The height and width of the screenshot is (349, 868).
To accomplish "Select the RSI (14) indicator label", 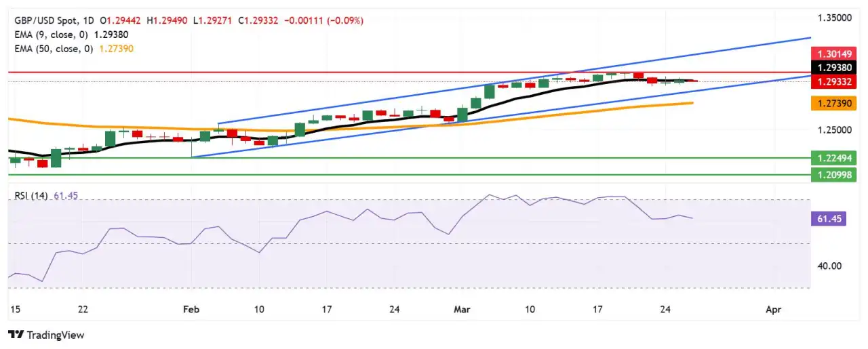I will 32,196.
